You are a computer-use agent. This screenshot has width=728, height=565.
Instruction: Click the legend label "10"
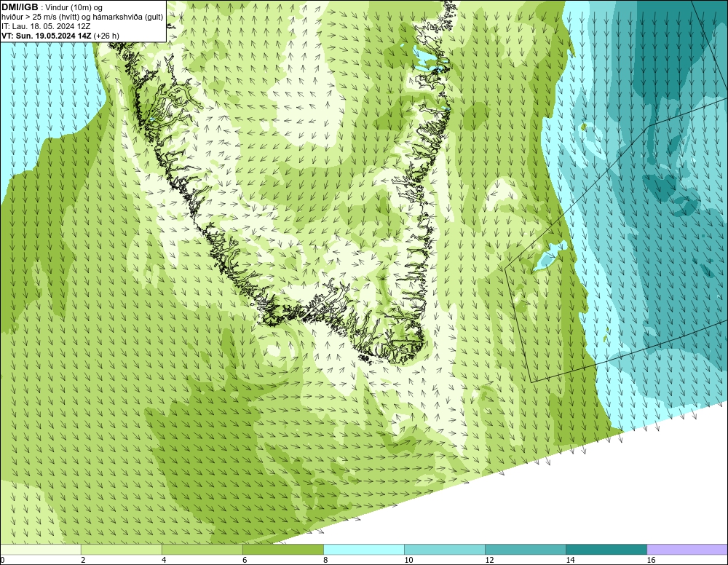408,561
